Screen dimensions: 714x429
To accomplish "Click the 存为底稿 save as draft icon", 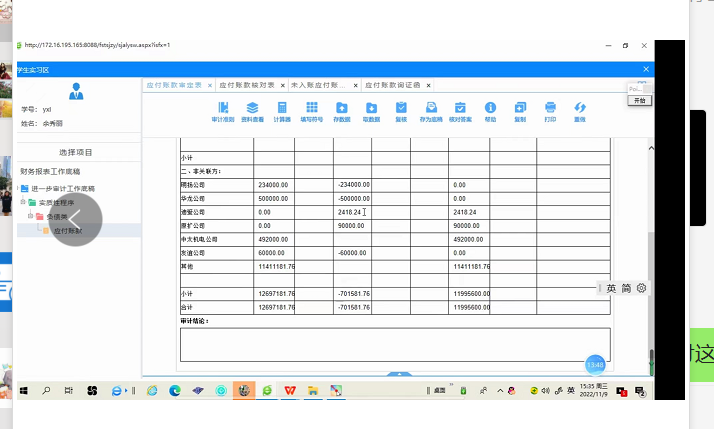I will (x=430, y=110).
